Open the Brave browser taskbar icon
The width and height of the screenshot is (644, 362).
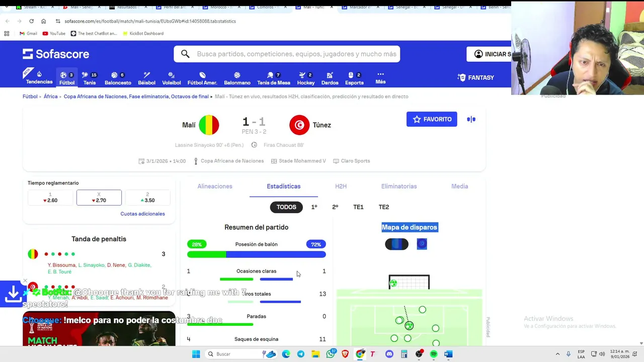(345, 354)
